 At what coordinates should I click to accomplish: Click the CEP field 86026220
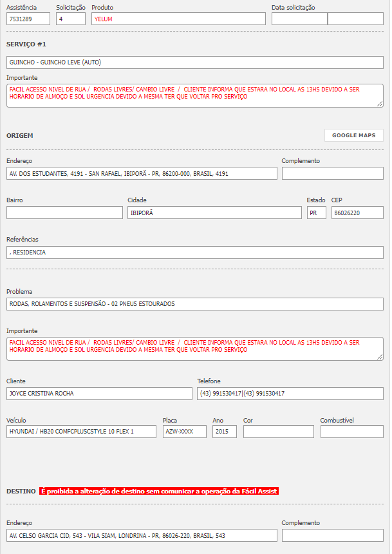(x=357, y=213)
